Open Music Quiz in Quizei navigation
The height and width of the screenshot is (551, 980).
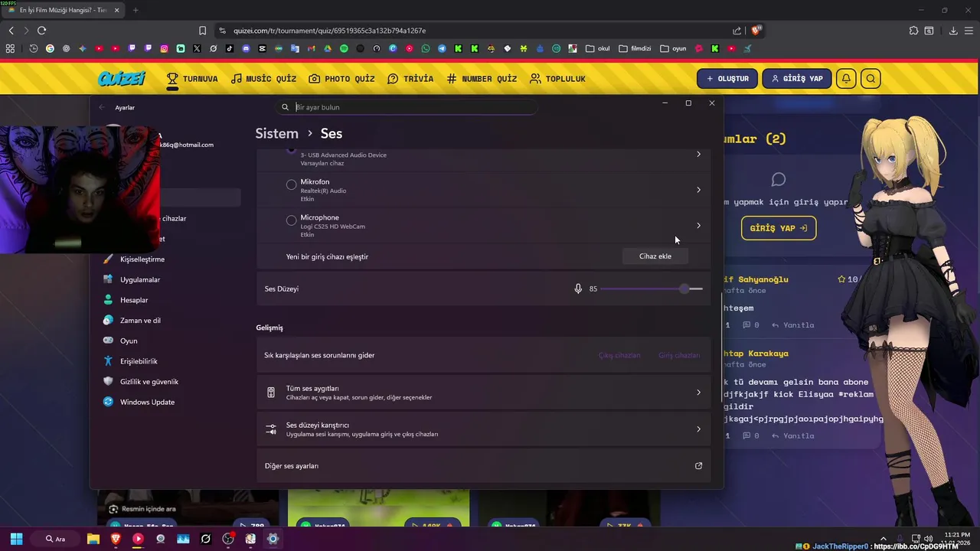[x=263, y=79]
